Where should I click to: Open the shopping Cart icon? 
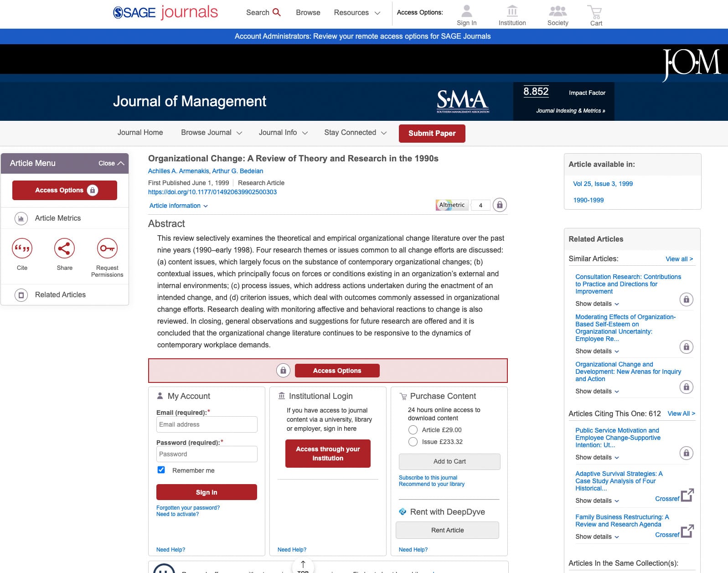click(595, 11)
